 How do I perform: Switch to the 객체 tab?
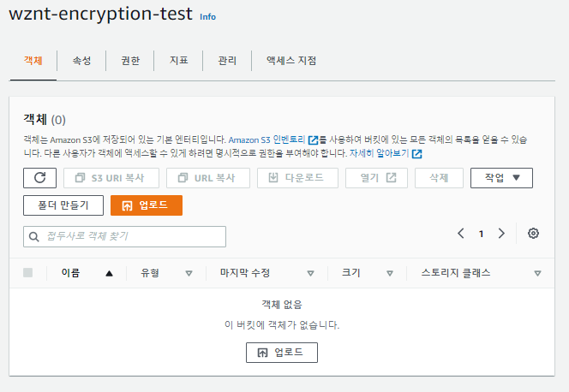pyautogui.click(x=33, y=61)
